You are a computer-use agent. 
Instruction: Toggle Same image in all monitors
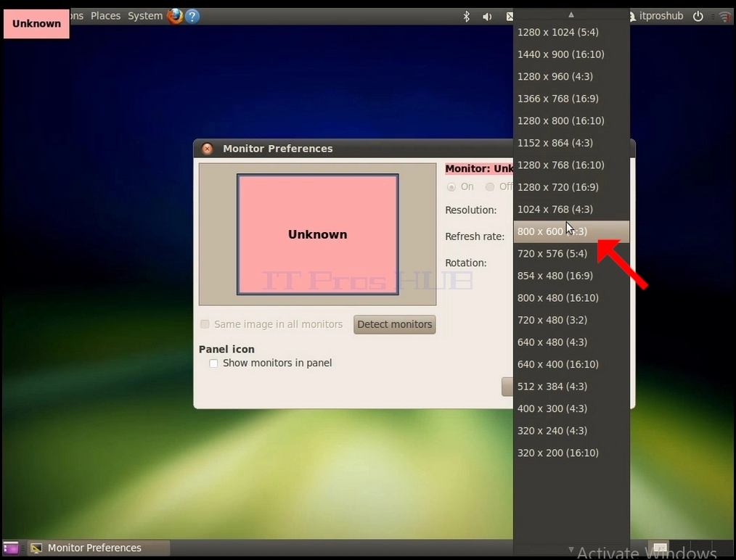point(205,324)
